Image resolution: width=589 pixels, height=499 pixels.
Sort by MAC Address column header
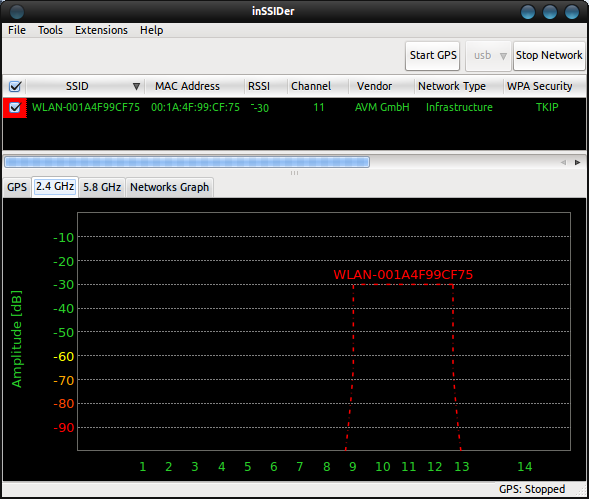pyautogui.click(x=187, y=86)
